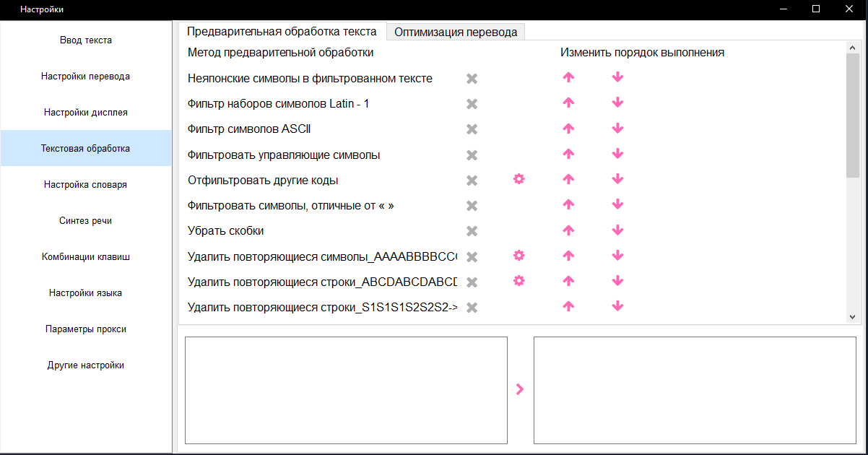Move 'Удалить повторяющиеся символы_AAAABBBB' down
Screen dimensions: 868x455
click(x=617, y=256)
